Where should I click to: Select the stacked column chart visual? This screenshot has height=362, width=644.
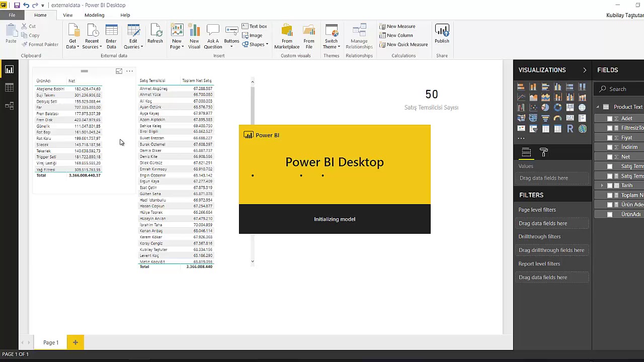tap(533, 86)
